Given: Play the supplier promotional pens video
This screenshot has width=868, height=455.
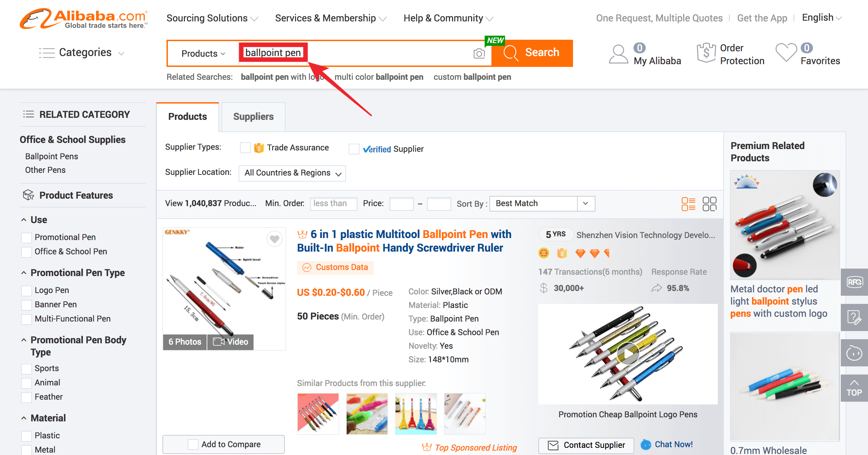Looking at the screenshot, I should click(x=628, y=353).
